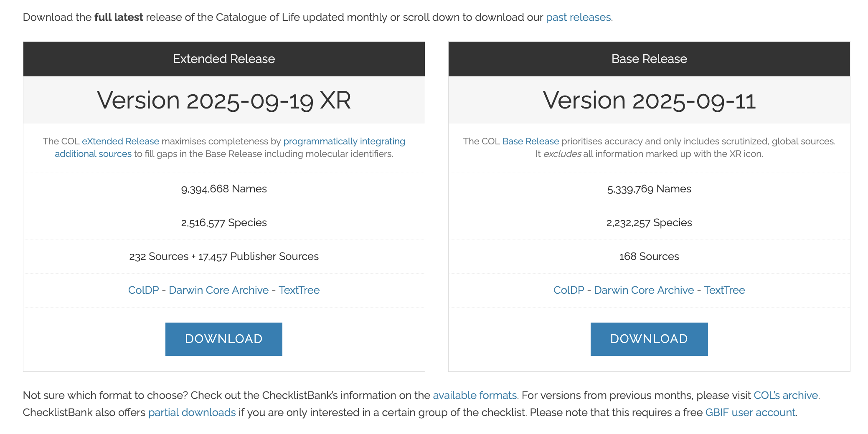Visit COL's archive link

pos(785,395)
